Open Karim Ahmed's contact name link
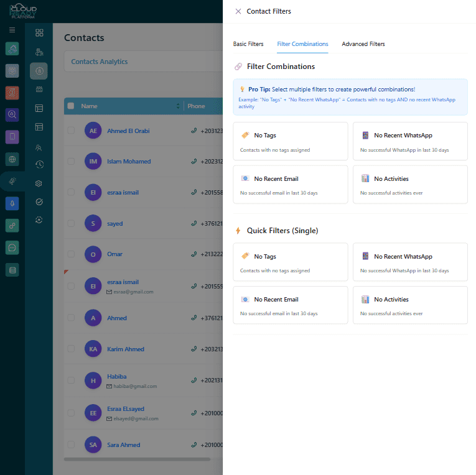The image size is (476, 475). tap(126, 349)
